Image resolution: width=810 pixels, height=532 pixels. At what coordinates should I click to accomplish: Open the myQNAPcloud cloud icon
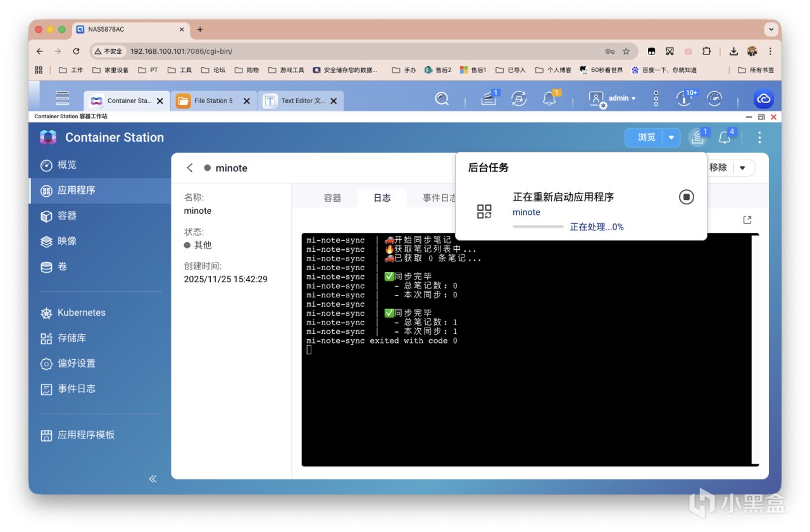click(x=763, y=99)
